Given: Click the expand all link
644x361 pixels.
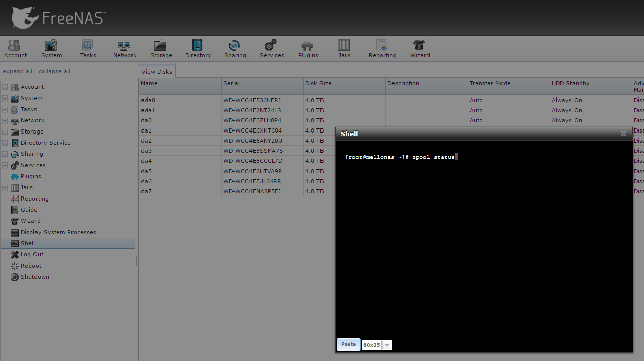Looking at the screenshot, I should click(17, 71).
